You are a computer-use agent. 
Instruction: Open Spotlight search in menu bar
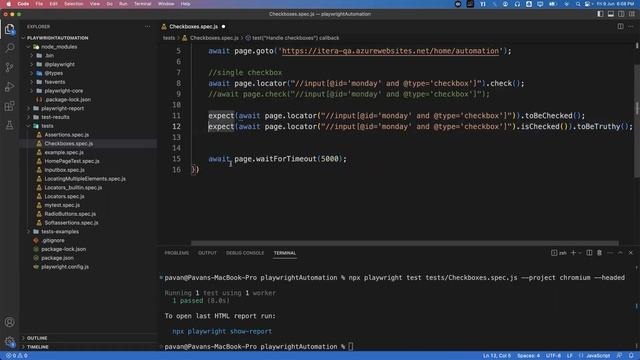[578, 4]
